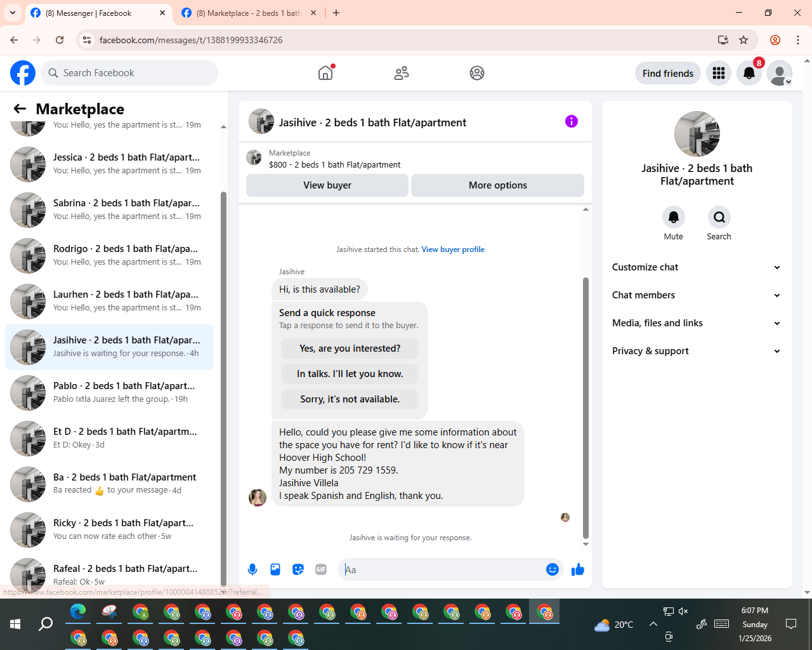Reload the page in browser
Image resolution: width=812 pixels, height=650 pixels.
click(60, 40)
